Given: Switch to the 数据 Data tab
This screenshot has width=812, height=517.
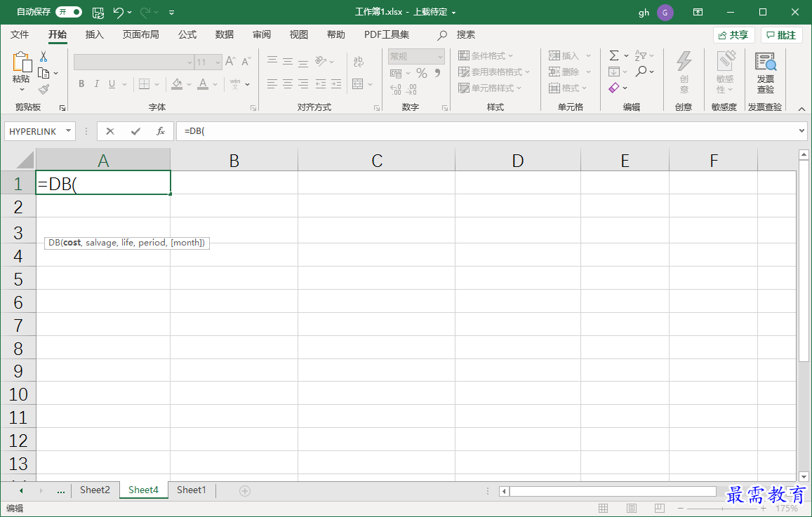Looking at the screenshot, I should [x=225, y=34].
